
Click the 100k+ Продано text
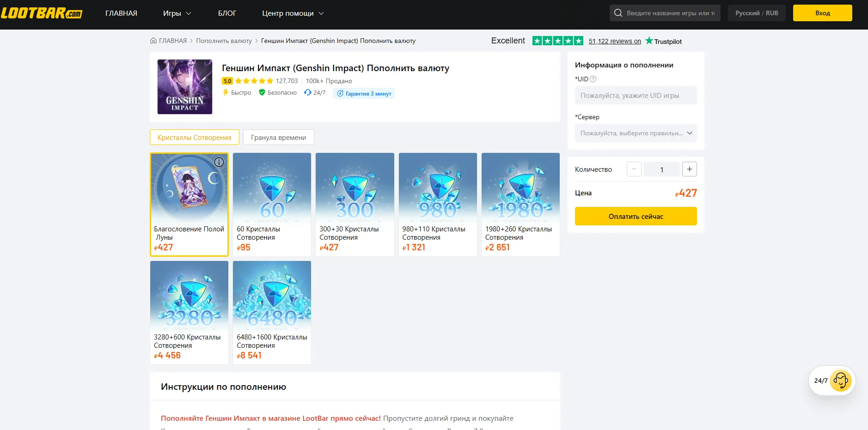click(329, 81)
